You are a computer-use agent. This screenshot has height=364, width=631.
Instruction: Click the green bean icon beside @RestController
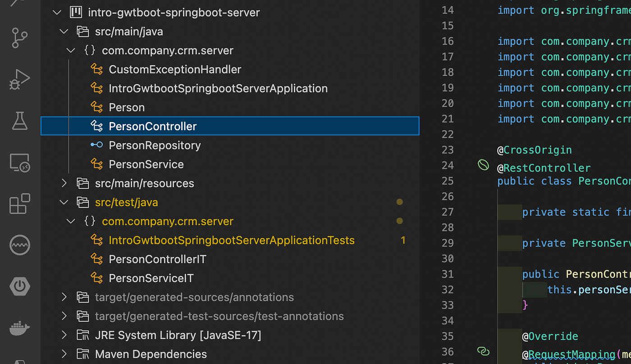pyautogui.click(x=483, y=165)
